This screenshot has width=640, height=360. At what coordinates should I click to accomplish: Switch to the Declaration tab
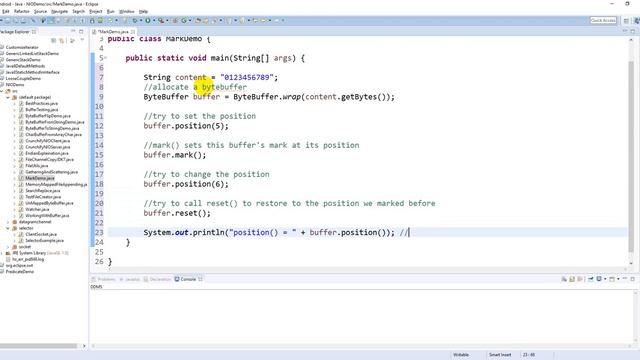tap(157, 279)
